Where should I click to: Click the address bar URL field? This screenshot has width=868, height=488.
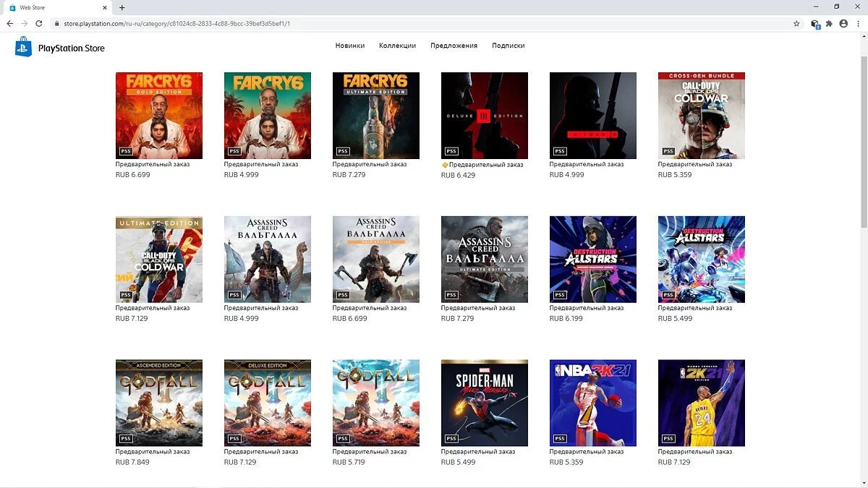pyautogui.click(x=362, y=23)
